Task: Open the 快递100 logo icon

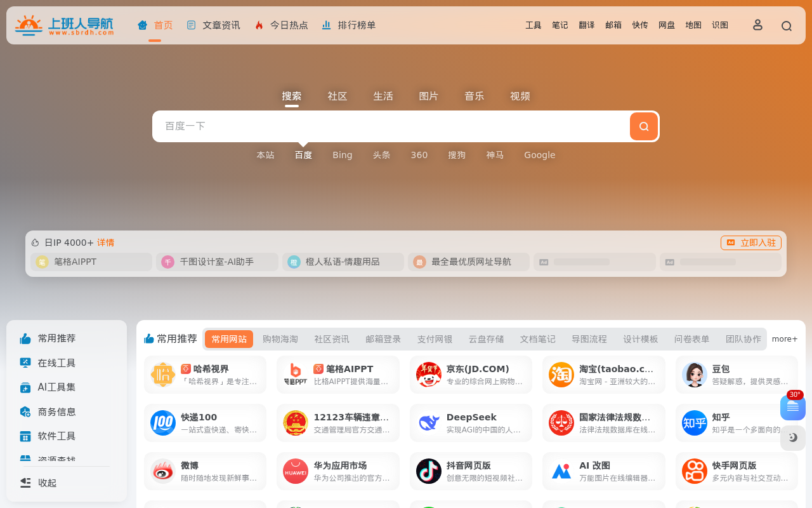Action: click(163, 423)
